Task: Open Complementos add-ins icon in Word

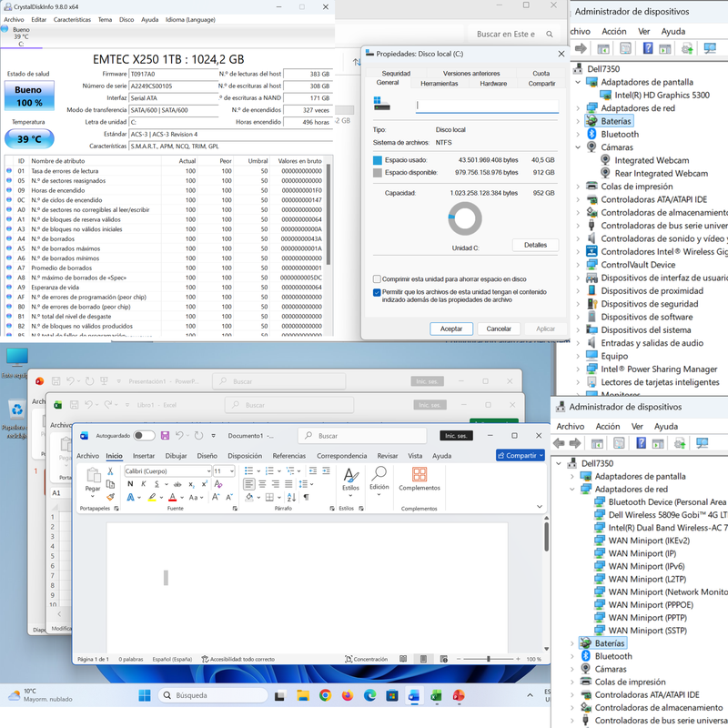Action: (x=420, y=479)
